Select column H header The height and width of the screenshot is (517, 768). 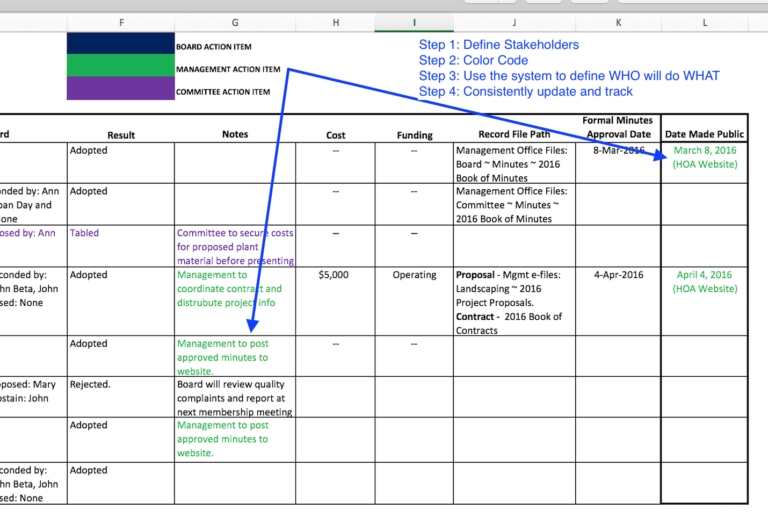click(x=336, y=23)
